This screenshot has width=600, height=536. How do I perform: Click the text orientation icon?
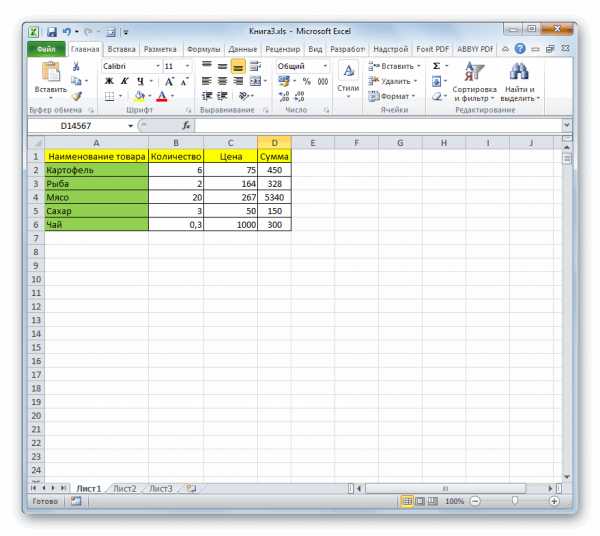coord(243,96)
